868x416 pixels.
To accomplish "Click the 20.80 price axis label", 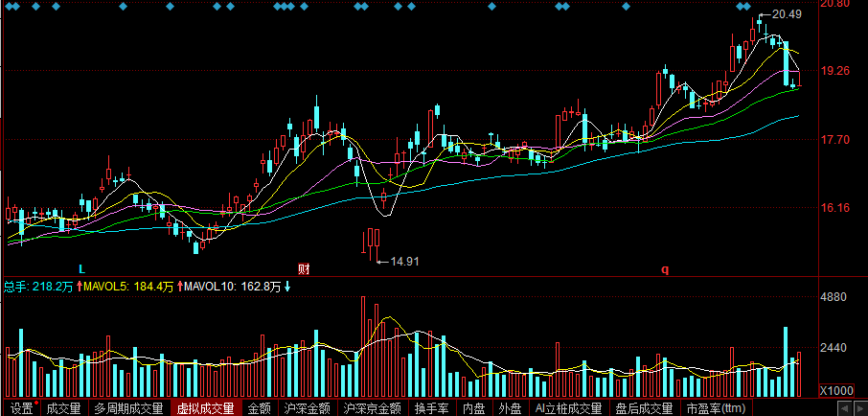I will [x=835, y=4].
